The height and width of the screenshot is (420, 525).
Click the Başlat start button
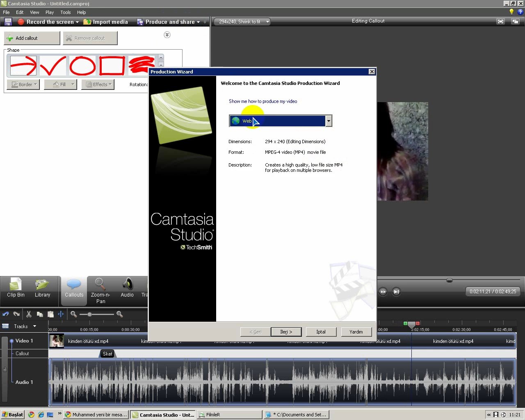(x=13, y=415)
